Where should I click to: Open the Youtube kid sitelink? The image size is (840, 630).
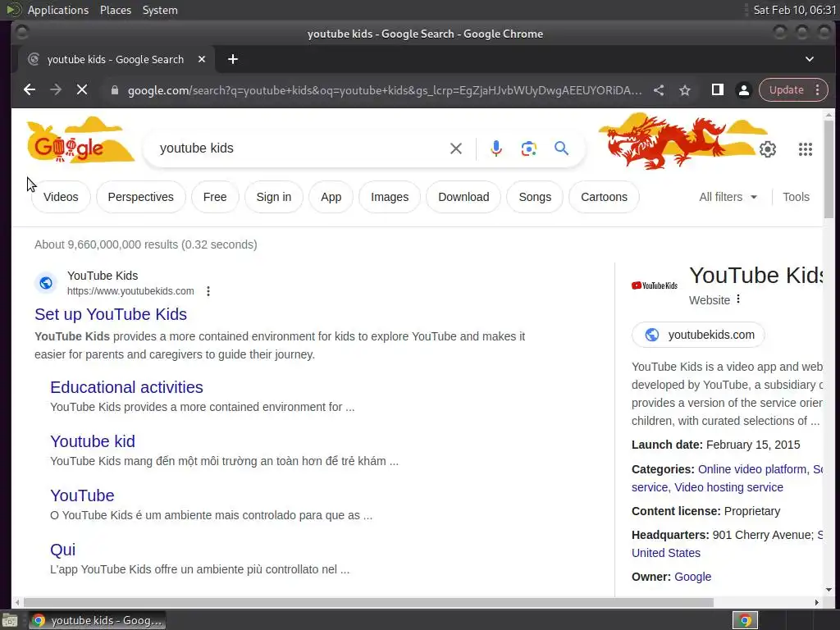click(92, 441)
